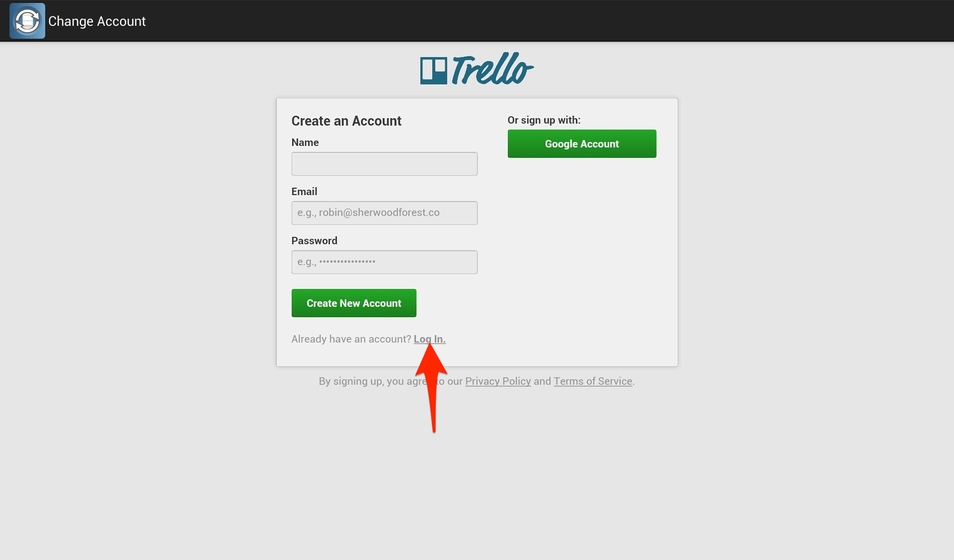Click the Privacy Policy menu link
The image size is (954, 560).
[x=498, y=381]
